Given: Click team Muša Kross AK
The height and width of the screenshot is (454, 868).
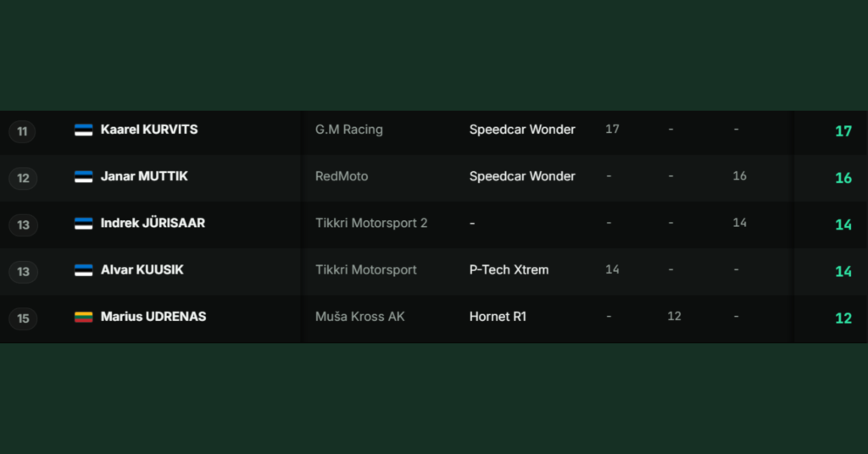Looking at the screenshot, I should (x=359, y=316).
